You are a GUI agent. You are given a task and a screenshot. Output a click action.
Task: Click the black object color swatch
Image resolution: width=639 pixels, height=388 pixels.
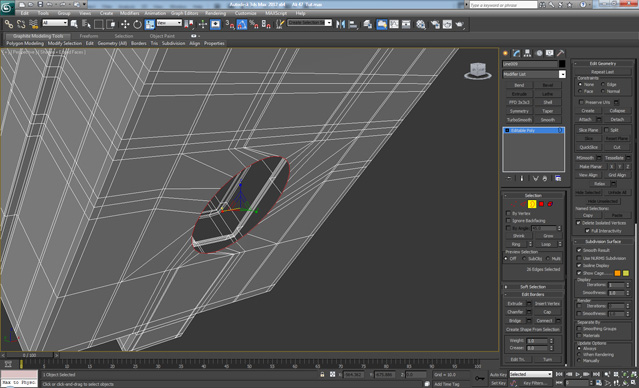562,64
